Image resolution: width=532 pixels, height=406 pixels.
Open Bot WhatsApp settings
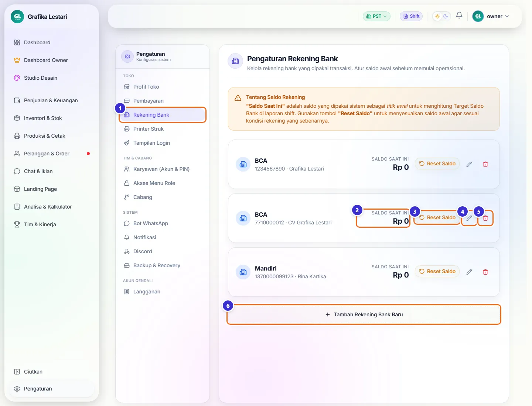[163, 223]
